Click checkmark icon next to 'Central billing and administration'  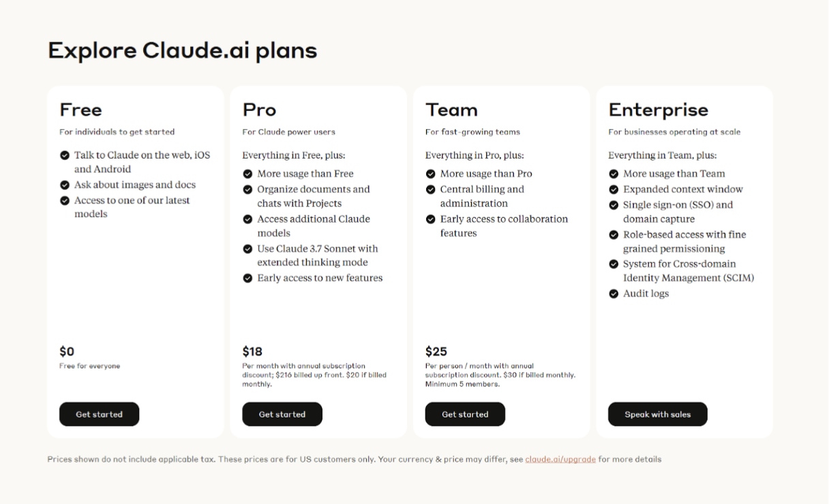(x=430, y=189)
